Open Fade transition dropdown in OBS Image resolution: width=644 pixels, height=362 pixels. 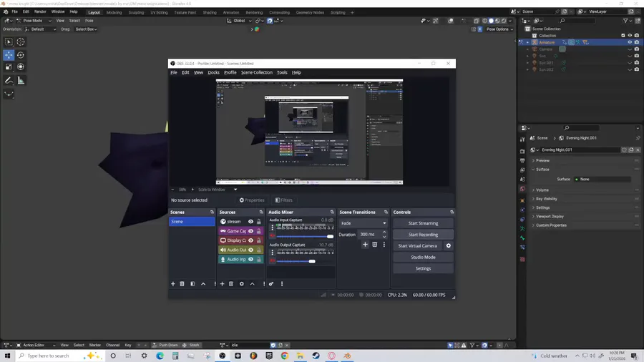(x=363, y=223)
